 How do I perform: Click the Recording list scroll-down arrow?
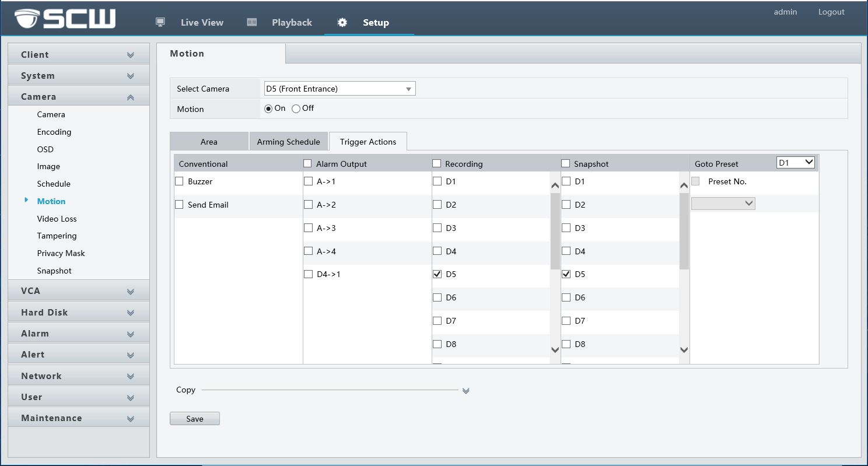click(x=555, y=350)
